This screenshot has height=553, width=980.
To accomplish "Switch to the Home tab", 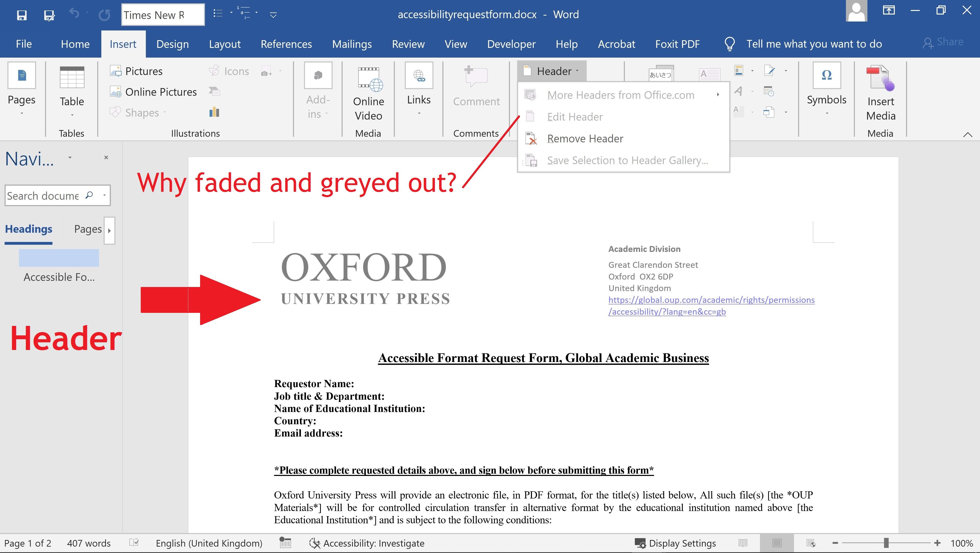I will (75, 44).
